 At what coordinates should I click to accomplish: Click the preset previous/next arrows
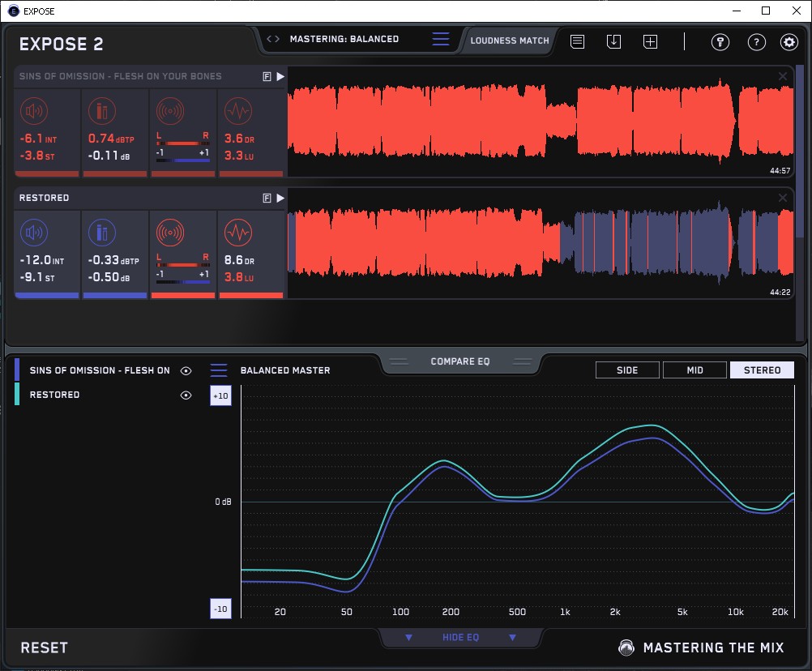click(x=273, y=39)
